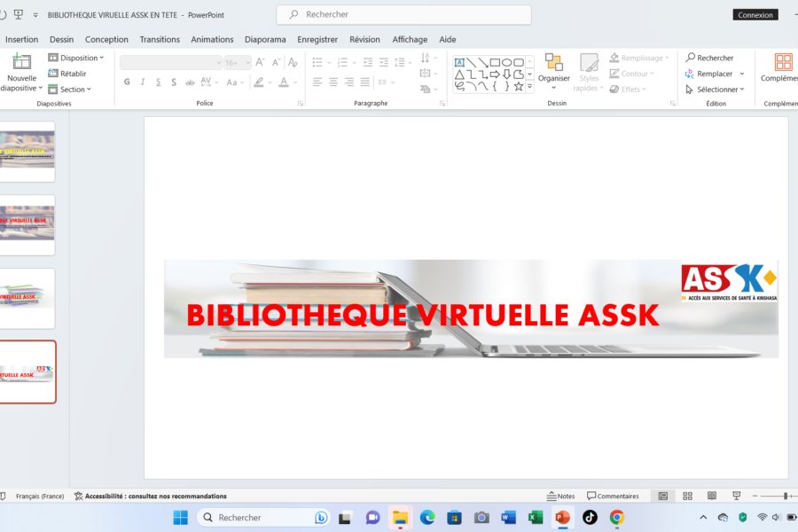Viewport: 798px width, 532px height.
Task: Align paragraph text to the left
Action: pos(317,82)
